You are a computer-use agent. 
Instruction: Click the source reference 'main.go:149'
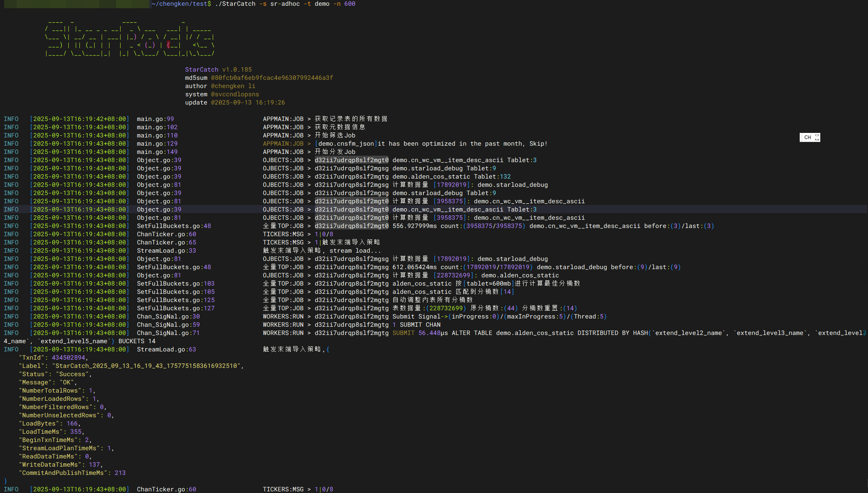[157, 152]
